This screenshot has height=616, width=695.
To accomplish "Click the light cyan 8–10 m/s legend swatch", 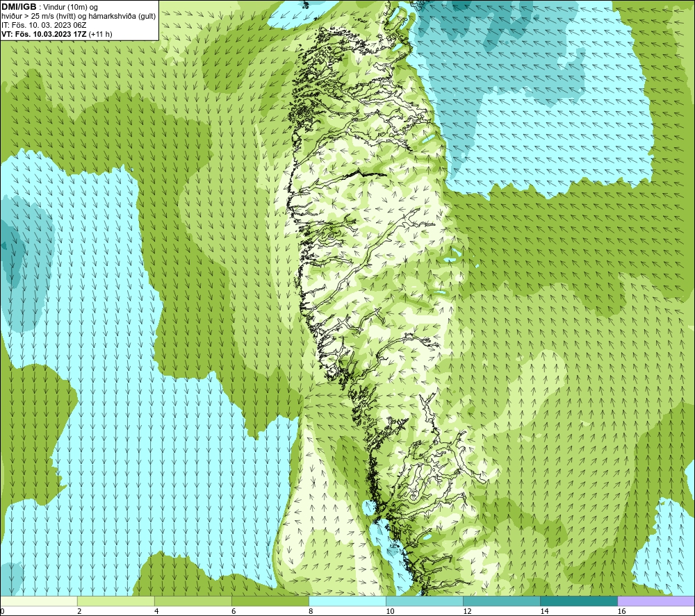I will pos(347,601).
